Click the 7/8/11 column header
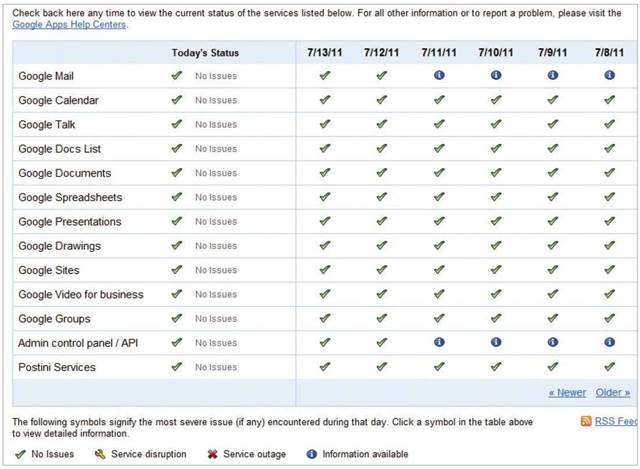The height and width of the screenshot is (469, 640). (x=609, y=53)
